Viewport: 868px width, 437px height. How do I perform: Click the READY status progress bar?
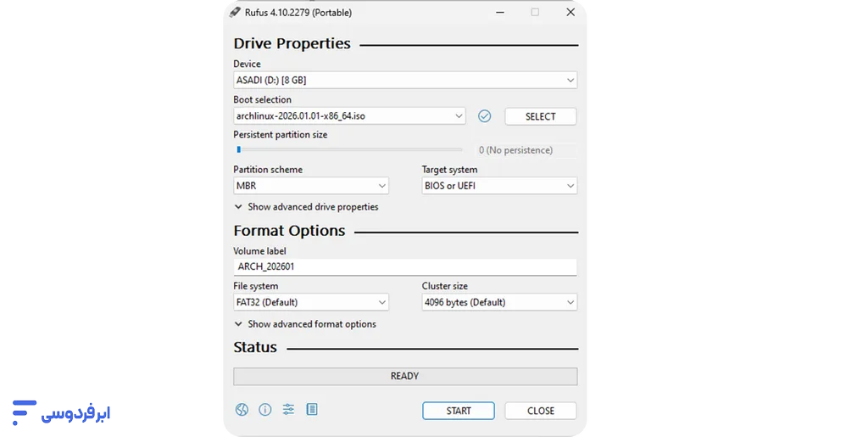[405, 376]
